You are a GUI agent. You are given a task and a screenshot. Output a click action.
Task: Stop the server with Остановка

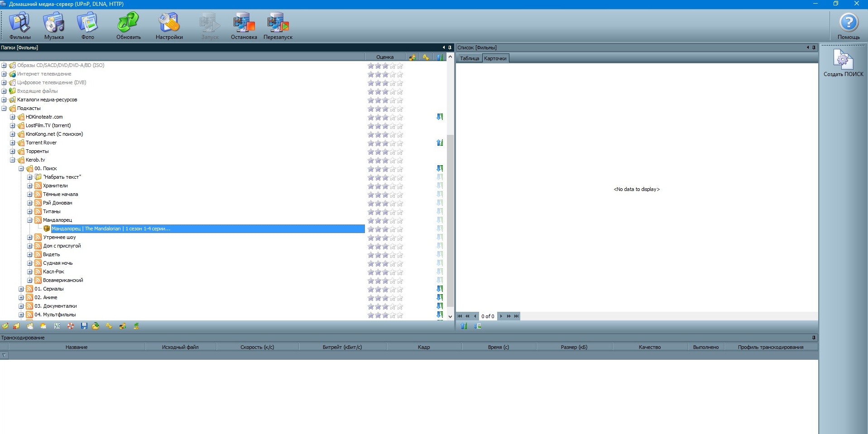click(x=244, y=26)
